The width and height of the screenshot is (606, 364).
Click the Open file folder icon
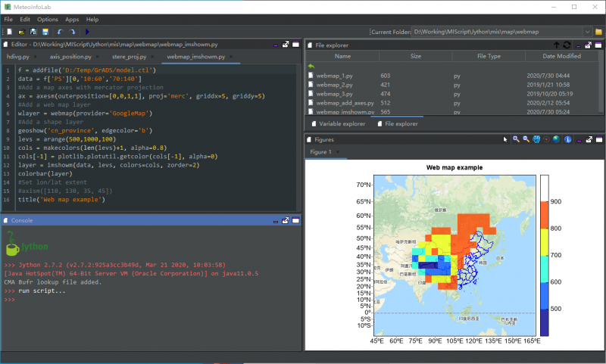21,32
